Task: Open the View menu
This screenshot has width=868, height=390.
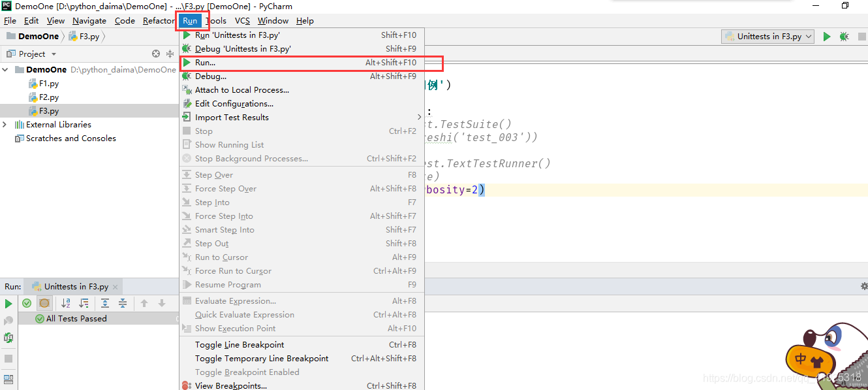Action: (x=55, y=21)
